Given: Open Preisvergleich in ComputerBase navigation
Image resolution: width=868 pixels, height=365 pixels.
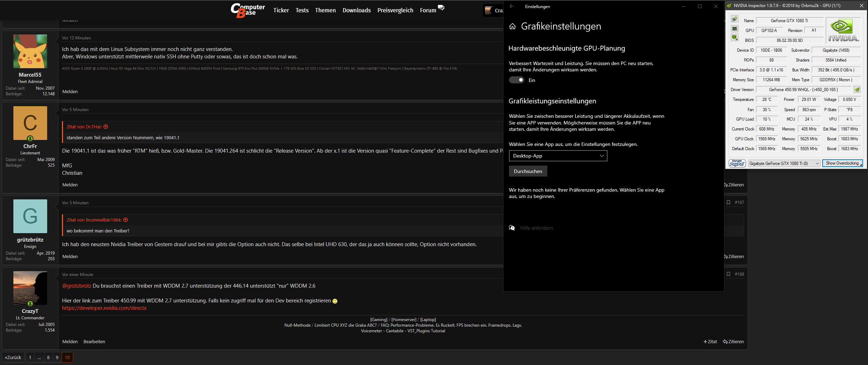Looking at the screenshot, I should coord(395,10).
